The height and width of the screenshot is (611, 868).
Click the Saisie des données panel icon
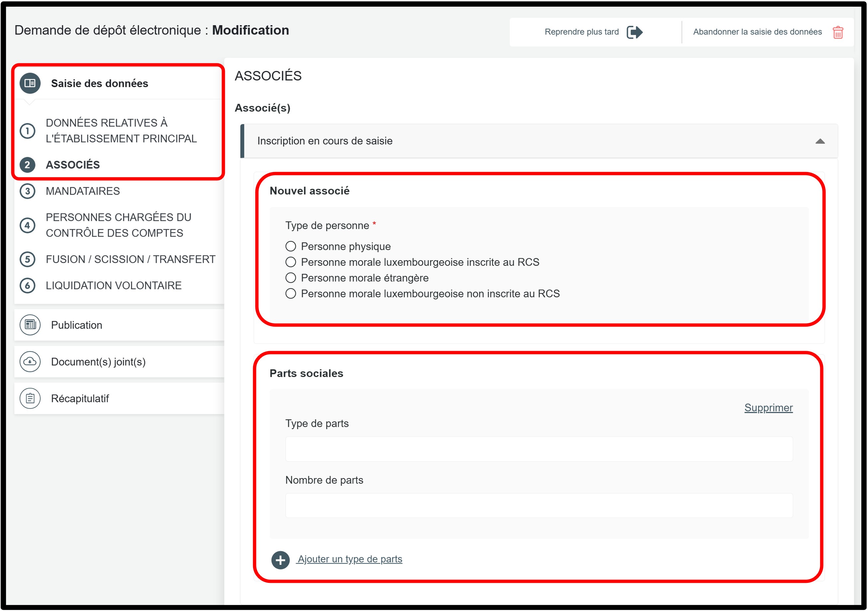30,83
